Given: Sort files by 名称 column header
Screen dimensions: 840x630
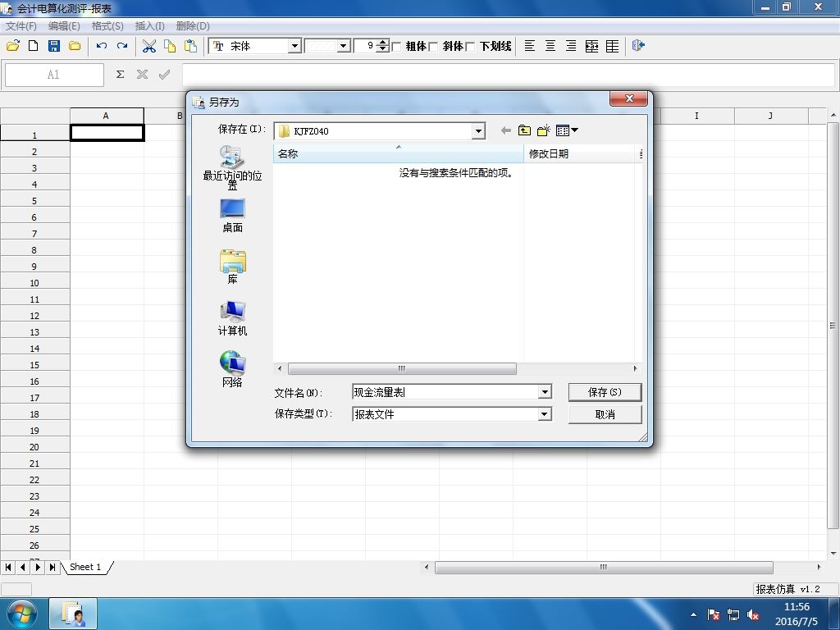Looking at the screenshot, I should click(398, 153).
